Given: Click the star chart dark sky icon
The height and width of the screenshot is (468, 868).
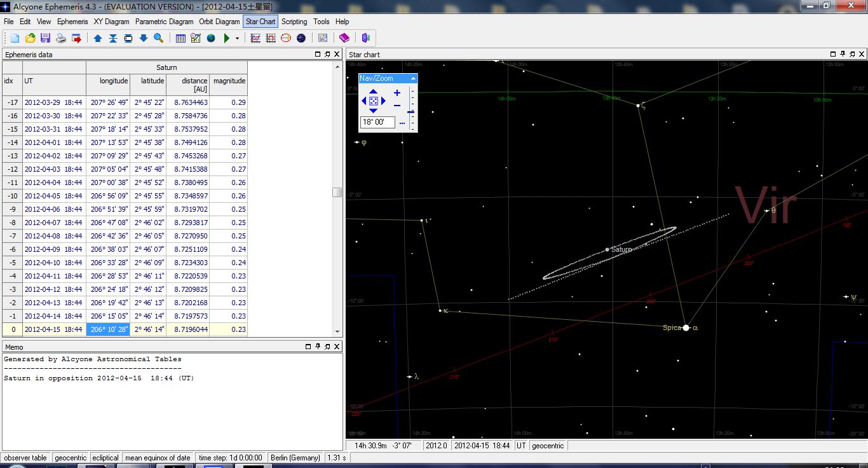Looking at the screenshot, I should 301,38.
